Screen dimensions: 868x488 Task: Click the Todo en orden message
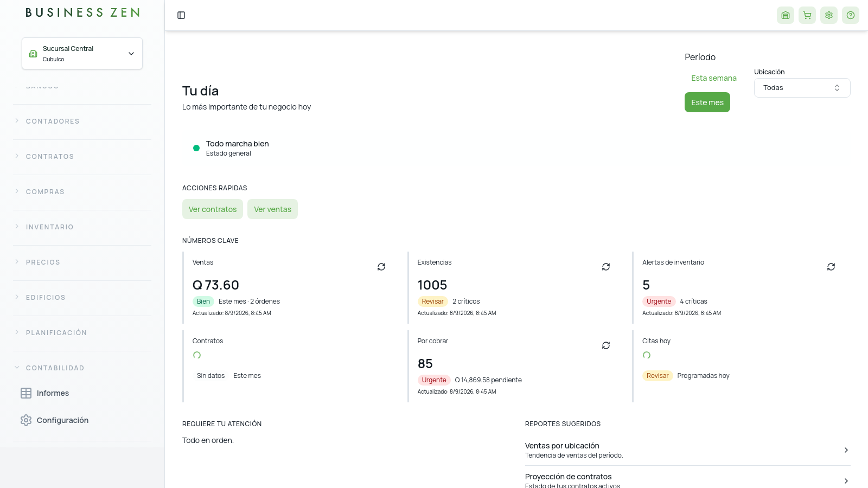coord(208,440)
